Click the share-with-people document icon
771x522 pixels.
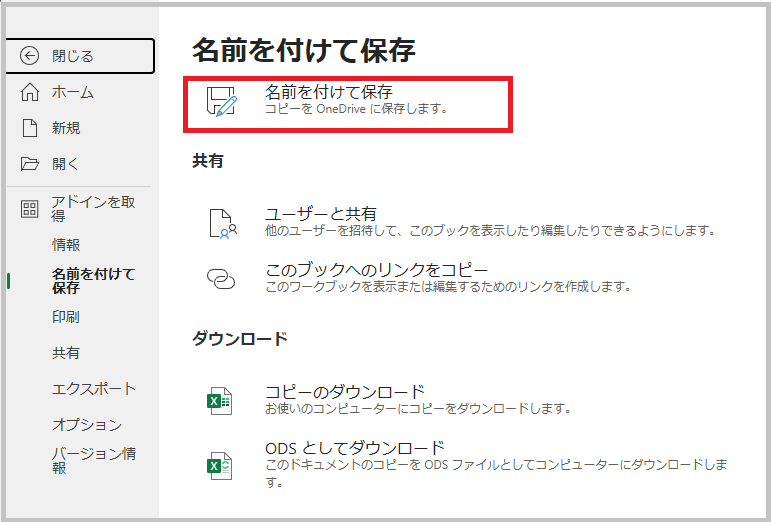[223, 224]
